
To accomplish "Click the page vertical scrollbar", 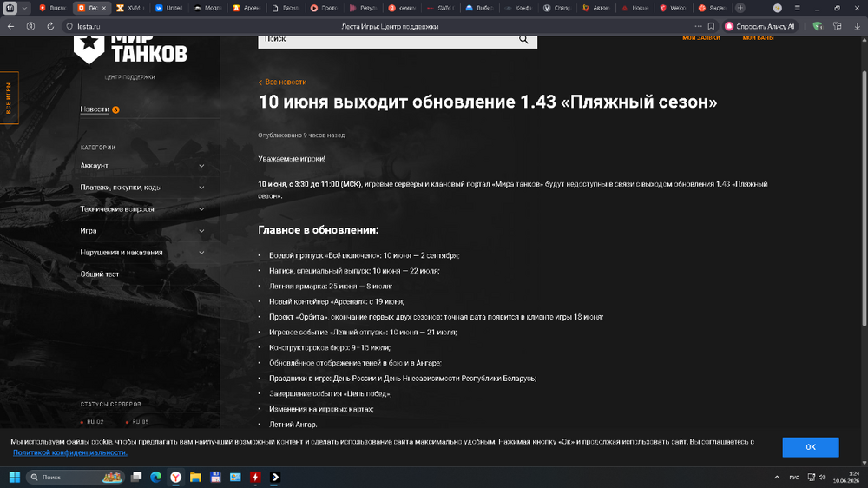I will point(865,200).
